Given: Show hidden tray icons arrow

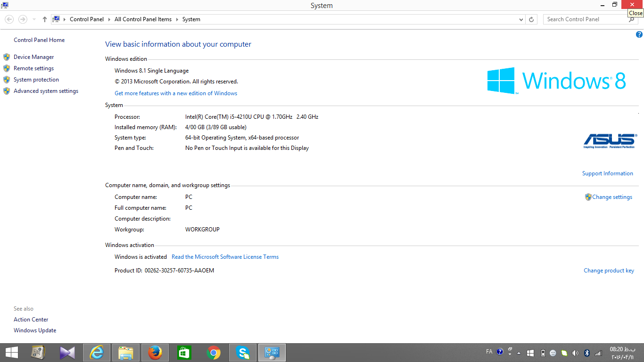Looking at the screenshot, I should pyautogui.click(x=519, y=353).
